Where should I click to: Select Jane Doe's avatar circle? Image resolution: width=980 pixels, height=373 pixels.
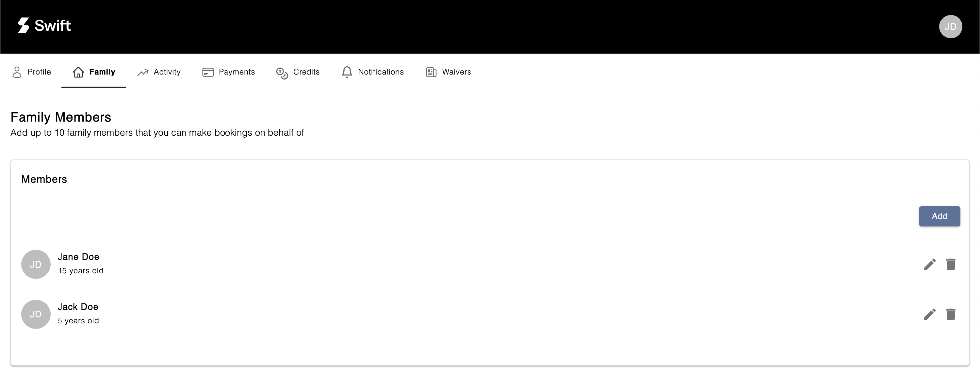click(x=36, y=264)
